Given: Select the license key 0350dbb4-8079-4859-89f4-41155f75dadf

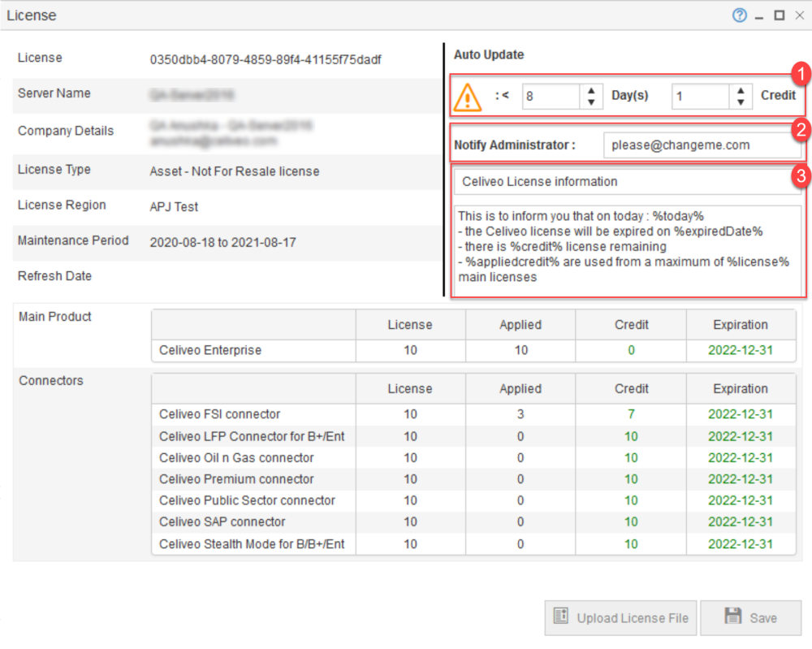Looking at the screenshot, I should click(266, 60).
